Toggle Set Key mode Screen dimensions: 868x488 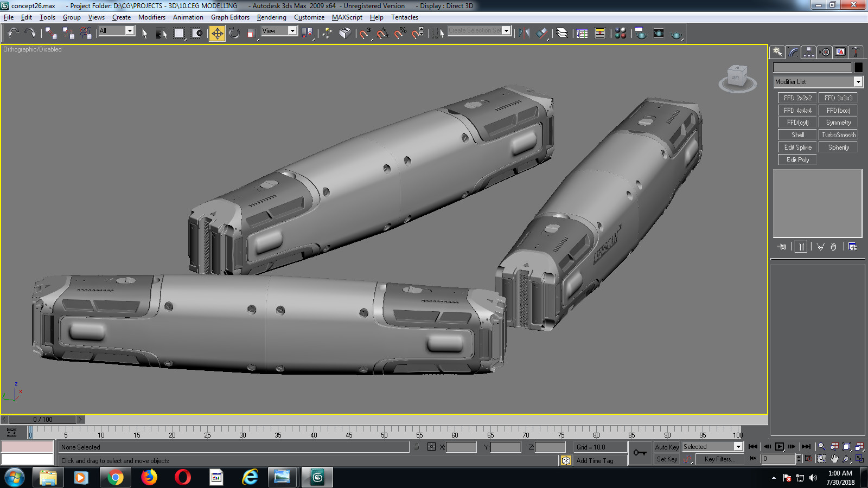[x=667, y=459]
